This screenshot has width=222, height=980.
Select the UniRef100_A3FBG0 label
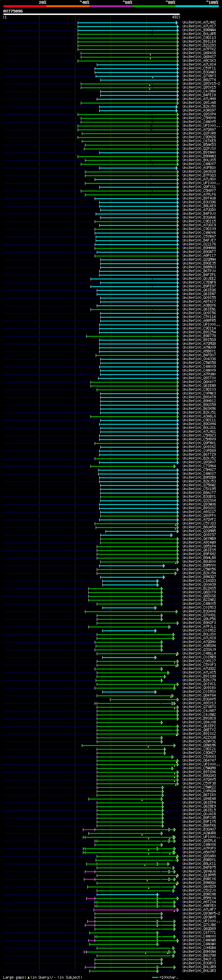pos(199,168)
